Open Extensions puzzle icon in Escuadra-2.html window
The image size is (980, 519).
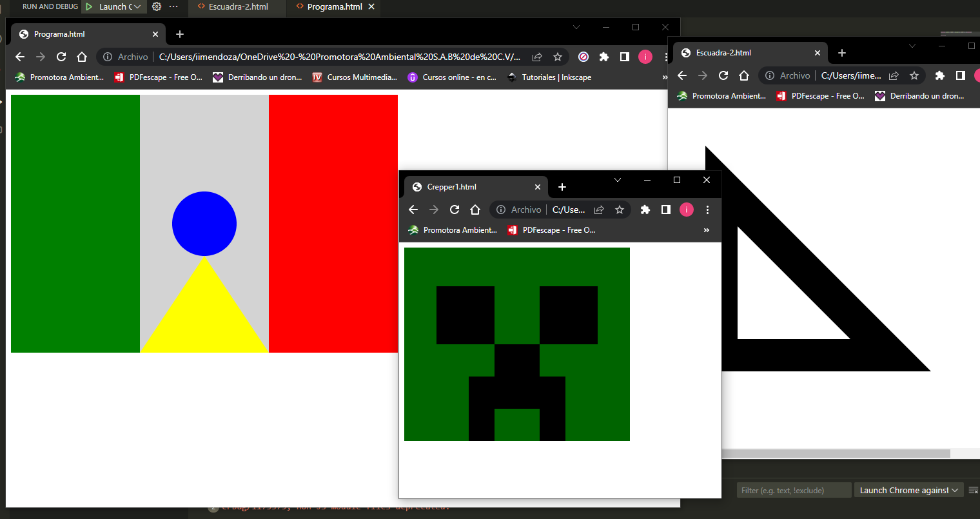point(940,75)
